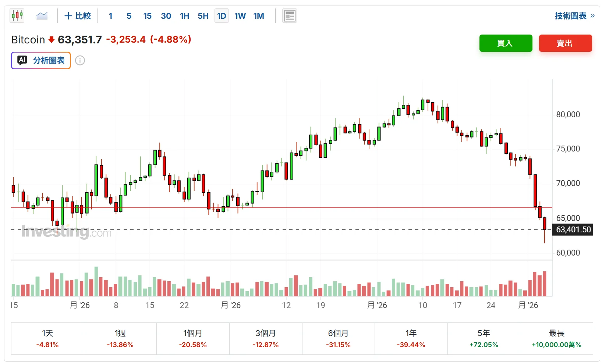Switch to the area chart icon

(x=42, y=16)
